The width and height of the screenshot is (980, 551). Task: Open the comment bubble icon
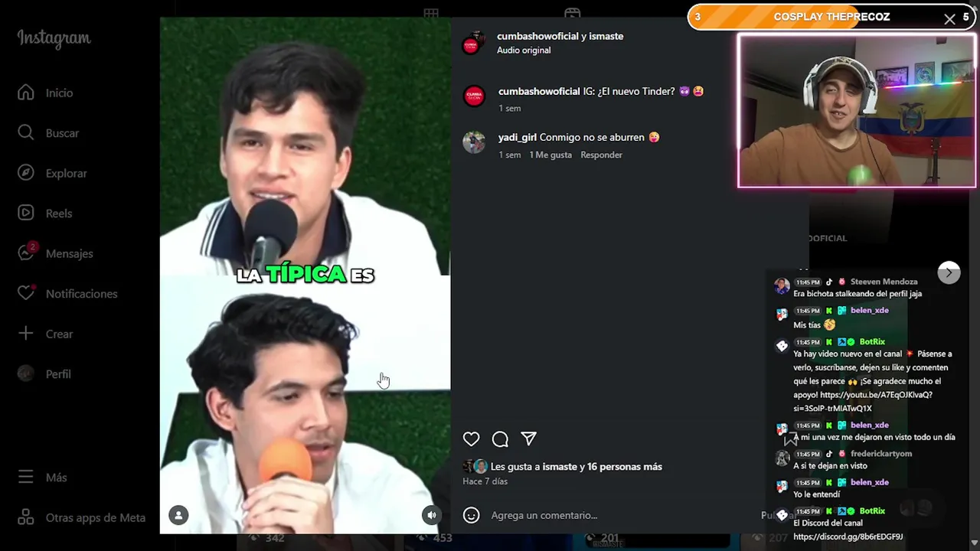(x=500, y=439)
